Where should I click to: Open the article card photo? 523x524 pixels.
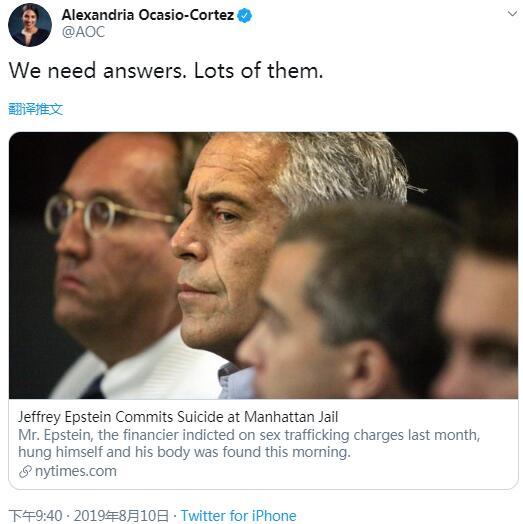click(x=263, y=265)
